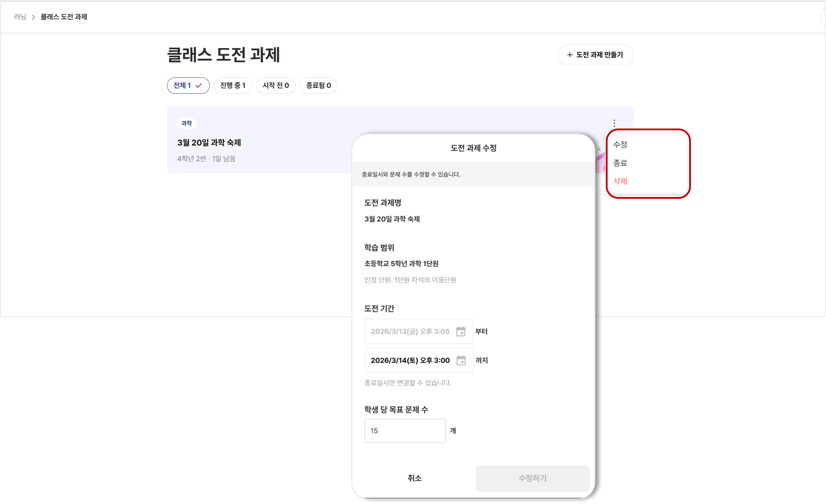Click the calendar icon in the end date field
Image resolution: width=826 pixels, height=504 pixels.
click(461, 360)
